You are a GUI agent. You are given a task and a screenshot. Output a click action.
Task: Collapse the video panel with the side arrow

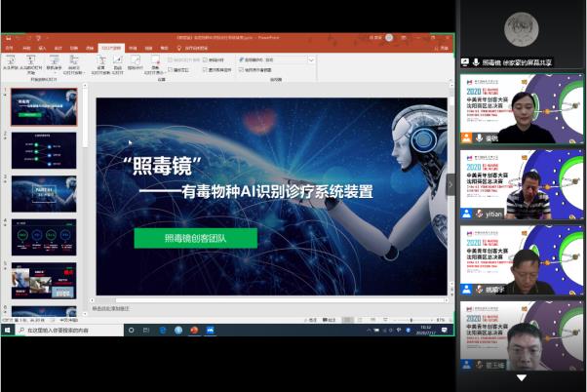450,184
